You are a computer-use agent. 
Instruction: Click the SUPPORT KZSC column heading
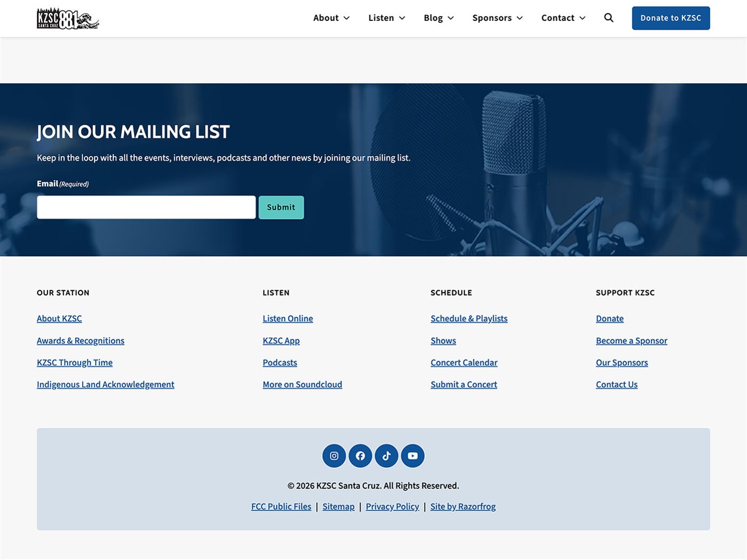coord(625,293)
